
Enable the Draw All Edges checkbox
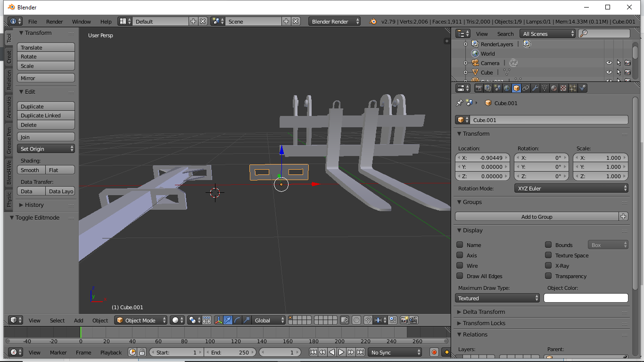460,276
